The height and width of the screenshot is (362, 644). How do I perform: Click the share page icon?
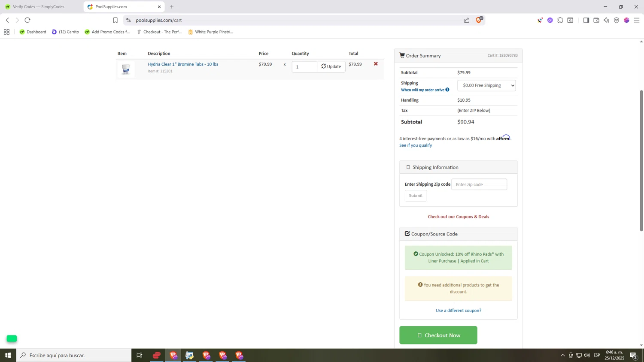(466, 20)
